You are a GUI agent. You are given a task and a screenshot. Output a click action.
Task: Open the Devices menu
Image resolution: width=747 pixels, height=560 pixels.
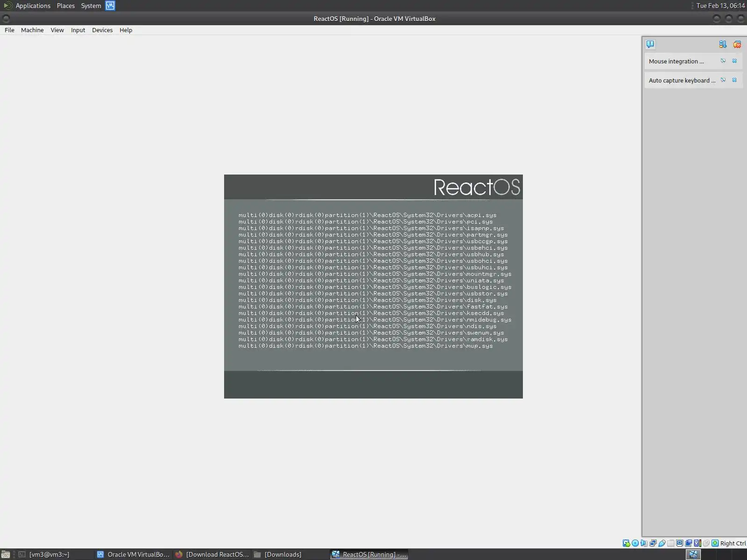[x=102, y=30]
